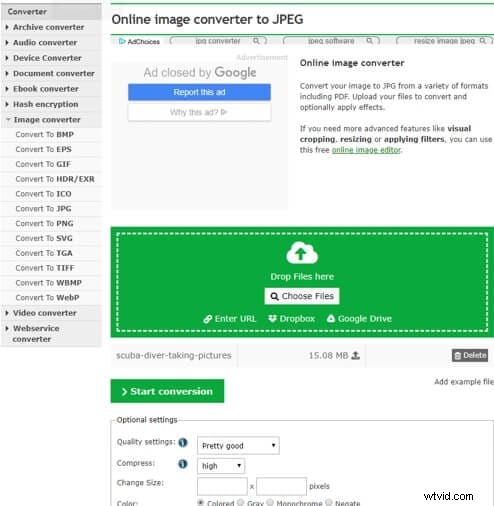Click Start conversion button
The width and height of the screenshot is (494, 506).
pyautogui.click(x=167, y=391)
